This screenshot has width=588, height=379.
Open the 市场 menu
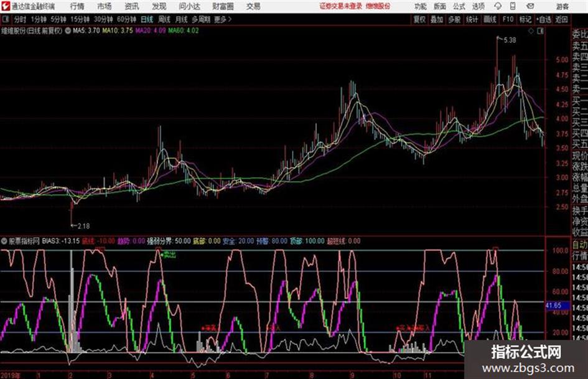105,6
